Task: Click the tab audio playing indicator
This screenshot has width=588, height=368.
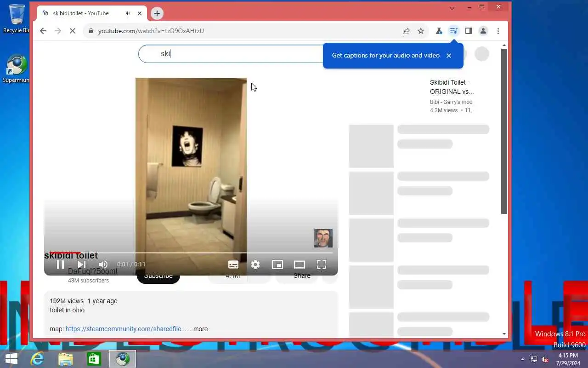Action: [x=128, y=13]
